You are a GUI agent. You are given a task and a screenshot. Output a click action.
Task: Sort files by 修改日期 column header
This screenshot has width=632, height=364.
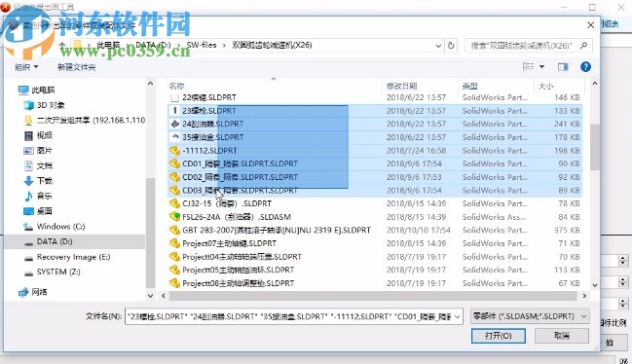tap(401, 86)
